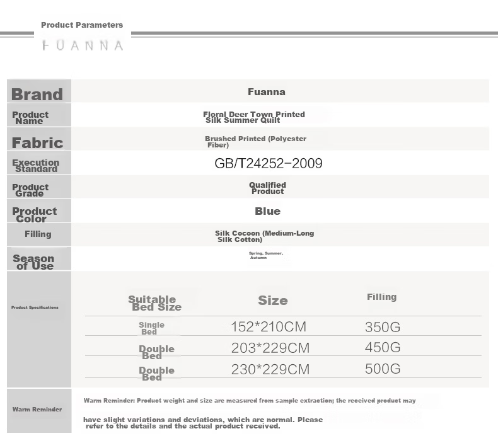Click Floral Deer Town Printed quilt name

coord(254,117)
